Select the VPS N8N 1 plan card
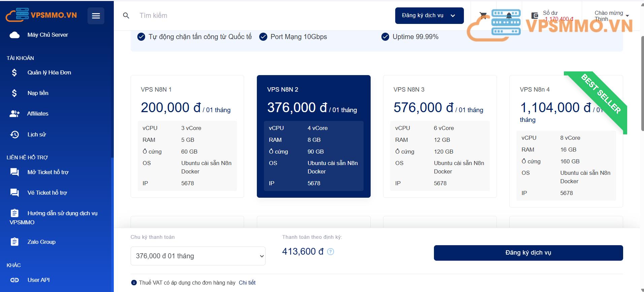Screen dimensions: 644x292 coord(187,136)
